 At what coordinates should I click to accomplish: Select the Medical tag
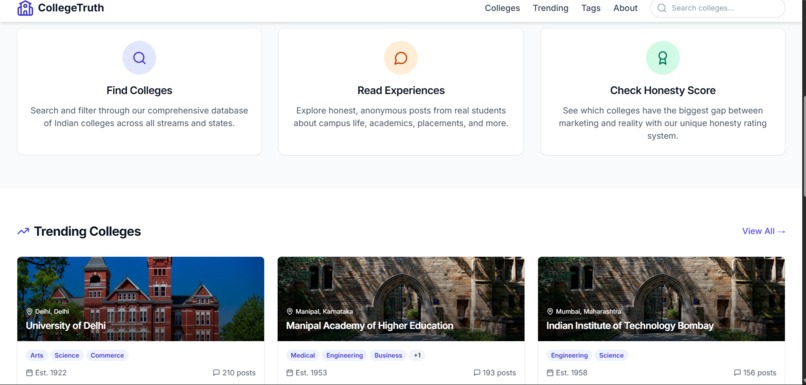pos(303,355)
